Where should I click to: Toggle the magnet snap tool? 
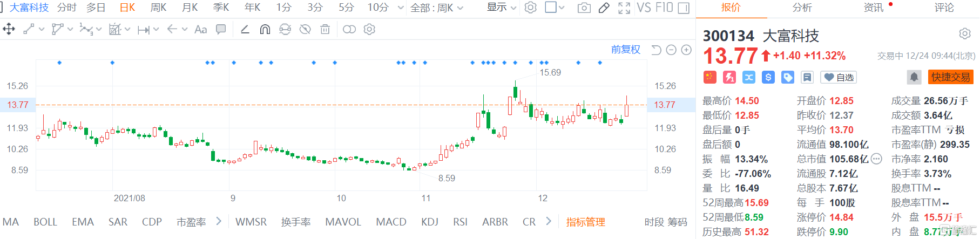(x=265, y=29)
